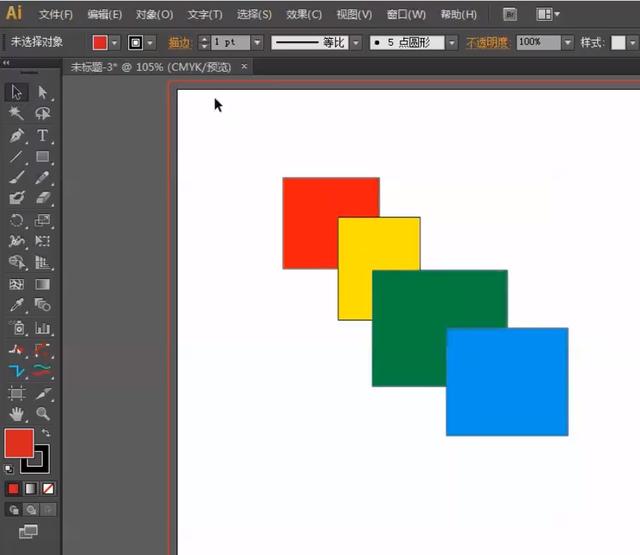Expand the stroke color dropdown in control bar
The width and height of the screenshot is (640, 555).
tap(151, 42)
